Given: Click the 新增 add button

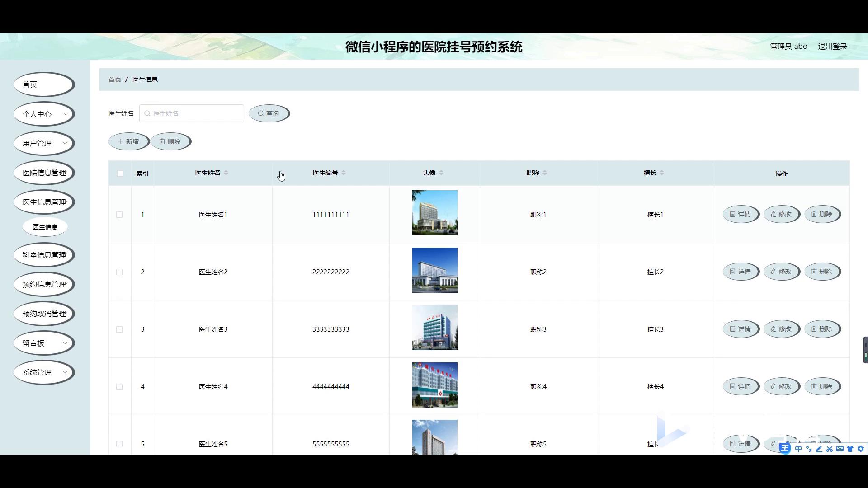Looking at the screenshot, I should 128,141.
